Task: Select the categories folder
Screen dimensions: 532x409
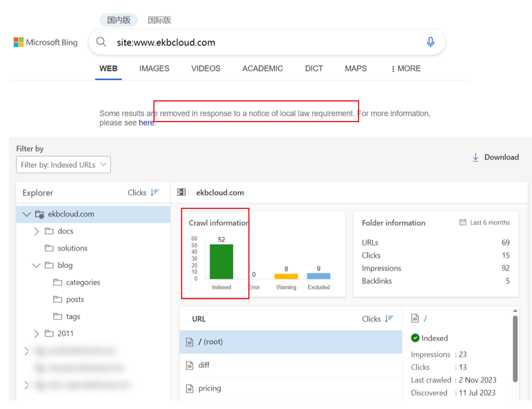Action: point(83,282)
